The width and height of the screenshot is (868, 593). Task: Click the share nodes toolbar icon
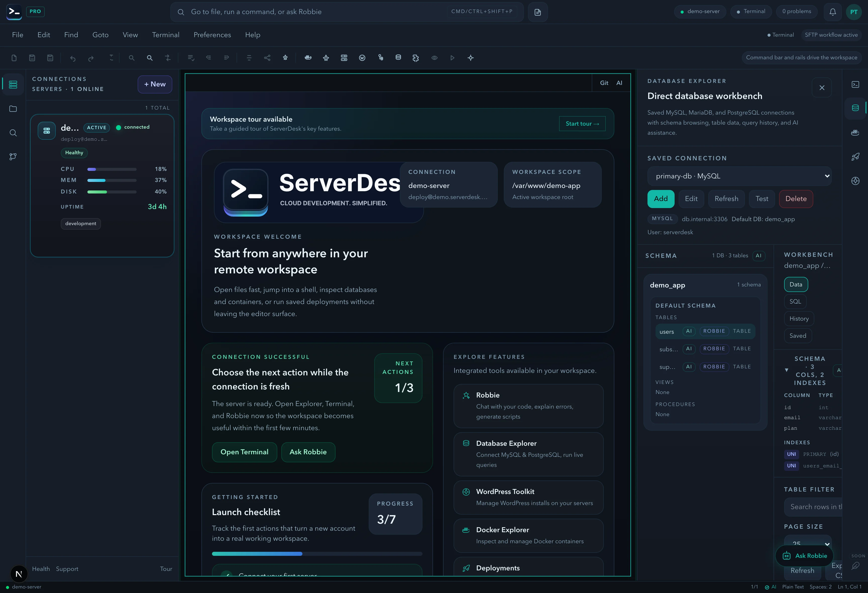pyautogui.click(x=267, y=58)
